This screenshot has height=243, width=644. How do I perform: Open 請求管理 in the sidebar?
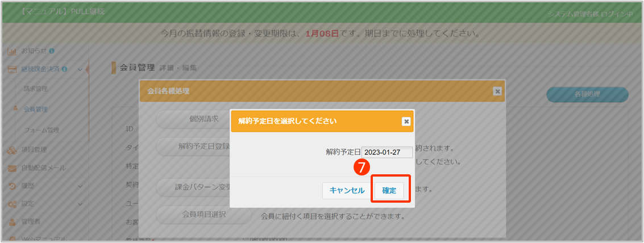tap(35, 89)
